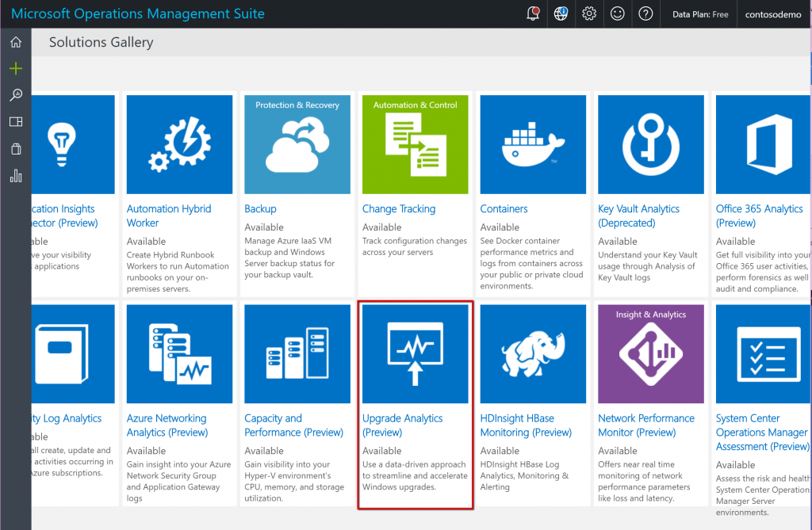Viewport: 812px width, 530px height.
Task: Click the green plus Solutions Gallery icon
Action: pyautogui.click(x=16, y=68)
